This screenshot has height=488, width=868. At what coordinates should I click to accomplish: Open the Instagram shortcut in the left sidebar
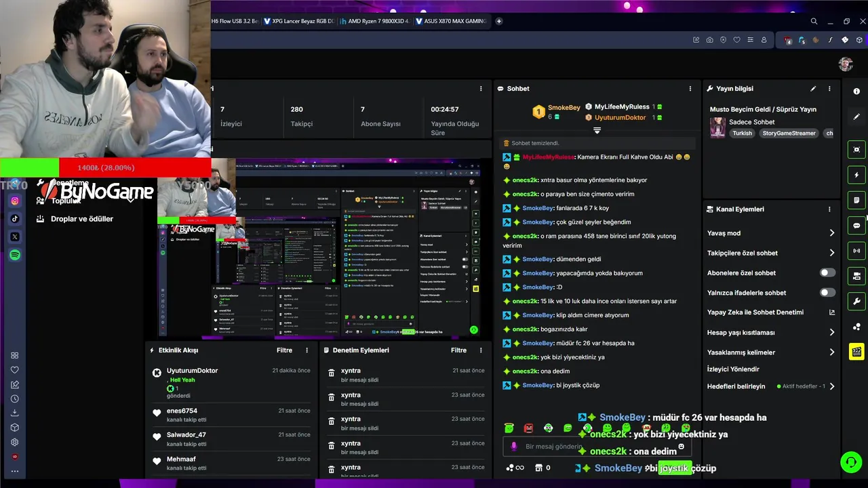pyautogui.click(x=15, y=201)
